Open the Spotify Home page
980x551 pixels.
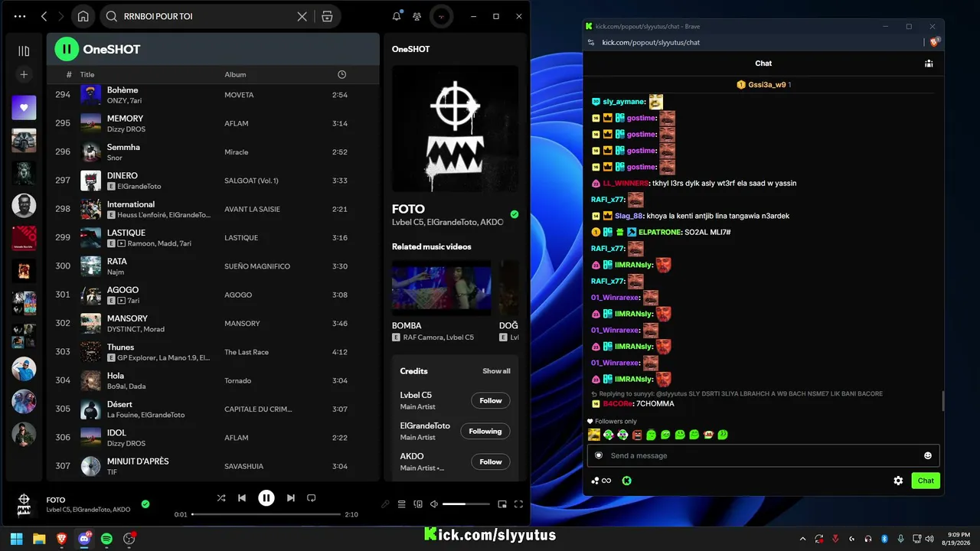tap(83, 16)
